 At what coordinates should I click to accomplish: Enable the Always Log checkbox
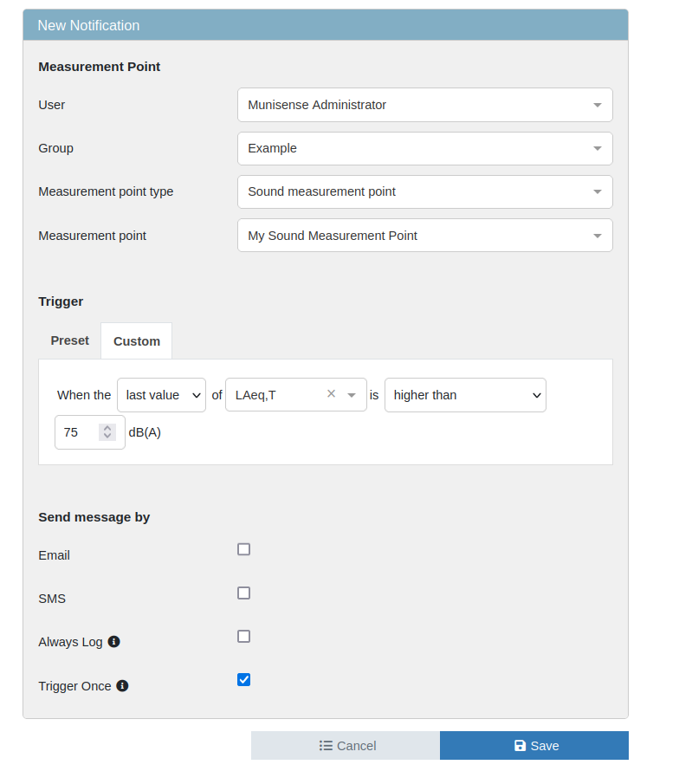click(244, 637)
